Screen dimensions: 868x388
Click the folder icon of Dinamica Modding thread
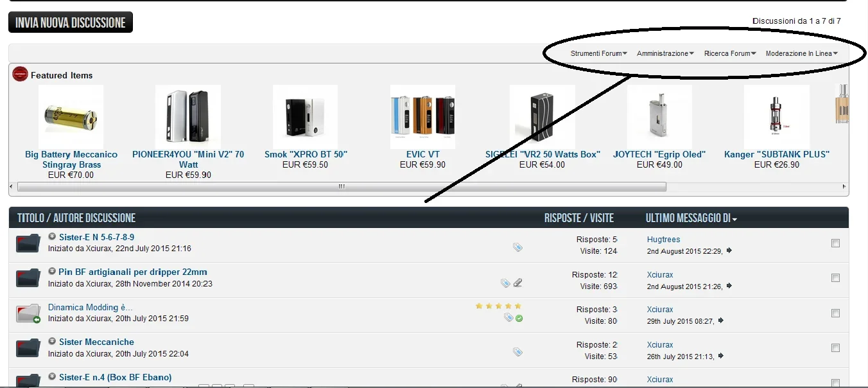28,314
